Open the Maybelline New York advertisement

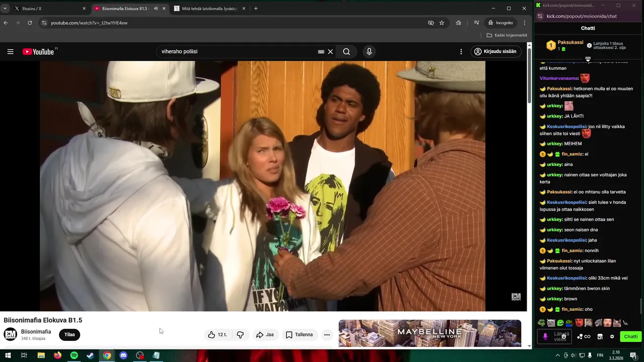430,333
